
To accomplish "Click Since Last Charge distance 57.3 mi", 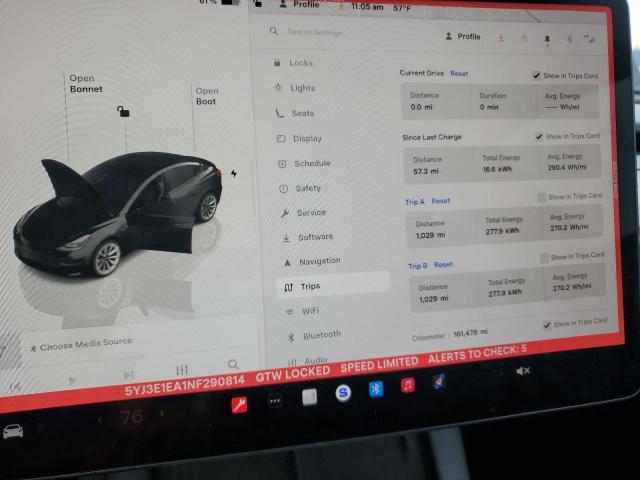I will tap(426, 171).
